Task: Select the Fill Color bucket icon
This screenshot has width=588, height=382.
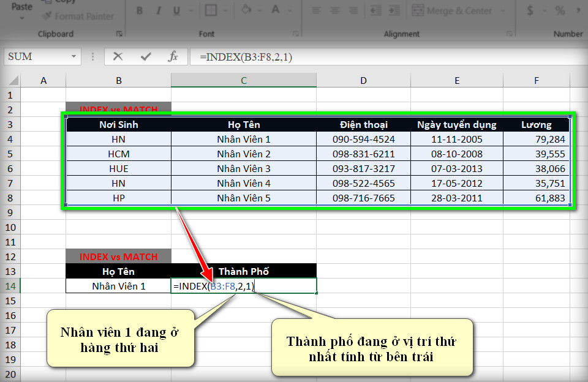Action: (x=246, y=9)
